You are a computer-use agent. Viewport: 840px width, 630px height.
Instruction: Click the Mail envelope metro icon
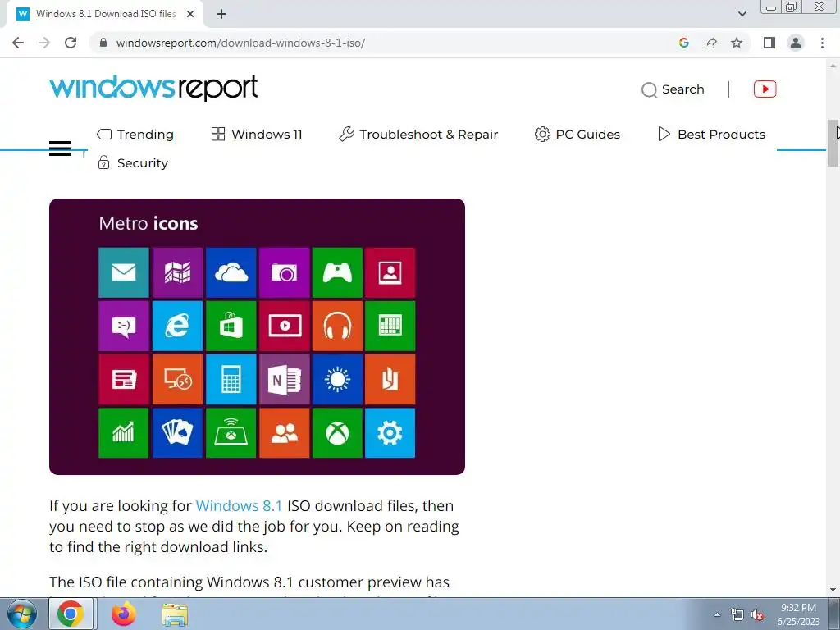pyautogui.click(x=124, y=272)
